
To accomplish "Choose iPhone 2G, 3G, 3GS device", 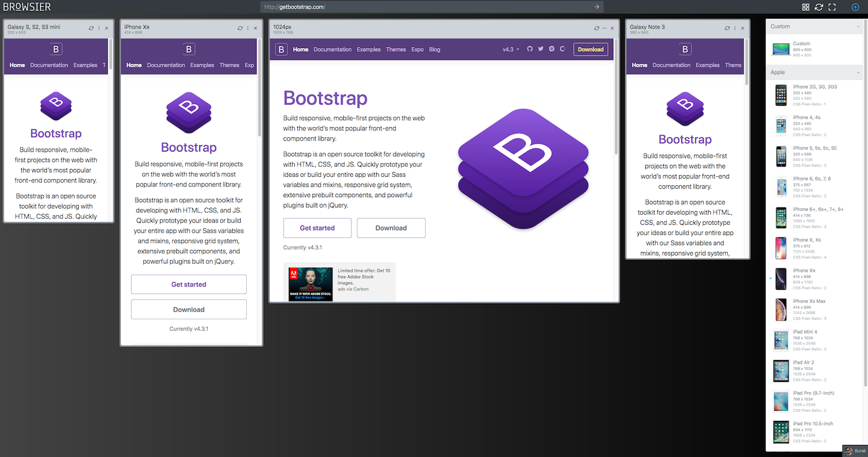I will point(816,95).
